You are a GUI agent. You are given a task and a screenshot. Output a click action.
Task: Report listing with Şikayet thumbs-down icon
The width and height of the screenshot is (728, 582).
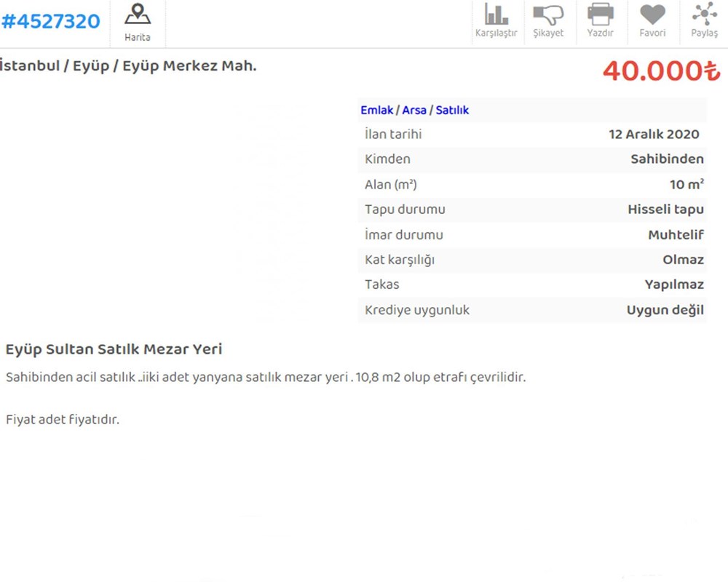pyautogui.click(x=548, y=21)
